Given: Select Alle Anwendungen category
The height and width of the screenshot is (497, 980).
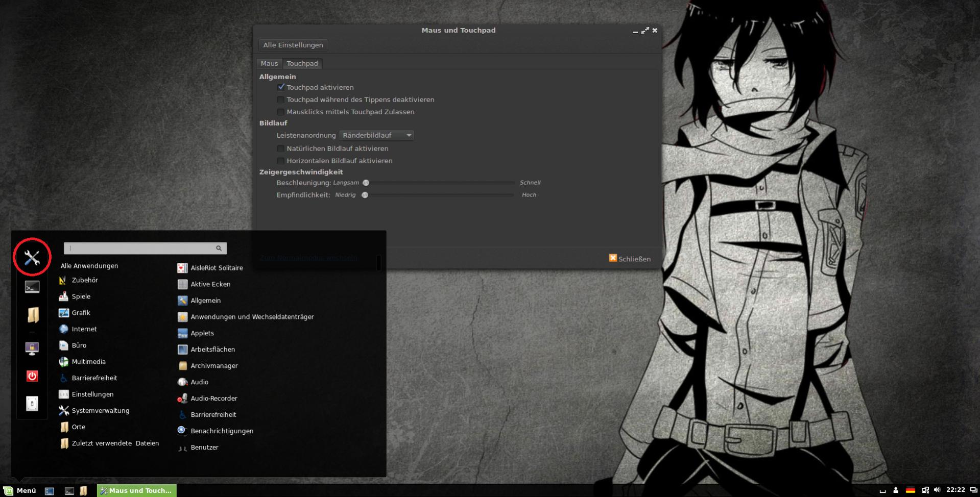Looking at the screenshot, I should click(x=89, y=266).
